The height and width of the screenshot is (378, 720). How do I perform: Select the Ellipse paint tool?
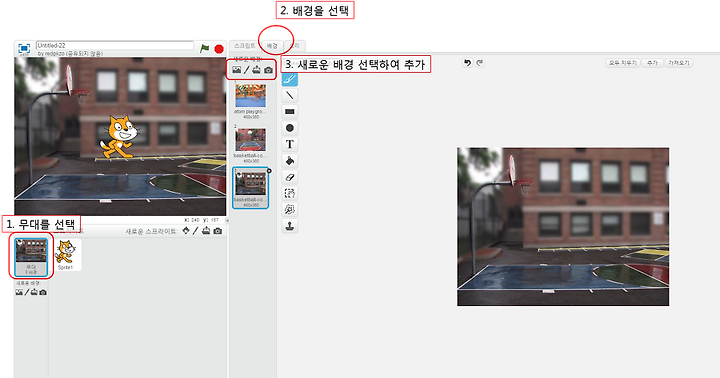tap(290, 128)
